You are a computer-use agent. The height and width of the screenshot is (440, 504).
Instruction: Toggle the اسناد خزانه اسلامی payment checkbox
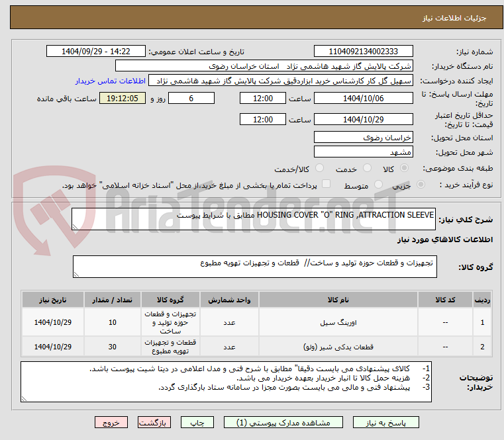(x=326, y=184)
